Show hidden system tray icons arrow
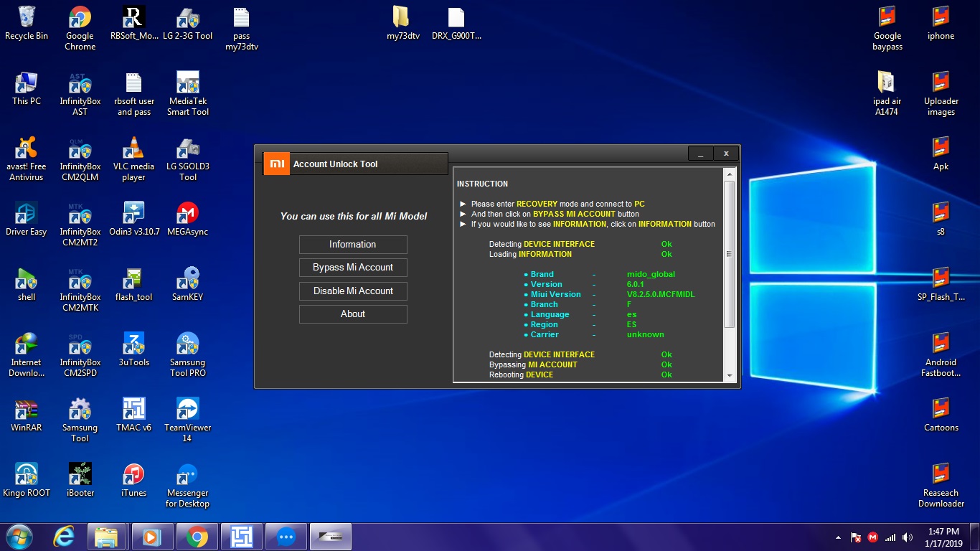This screenshot has width=980, height=551. click(x=838, y=537)
